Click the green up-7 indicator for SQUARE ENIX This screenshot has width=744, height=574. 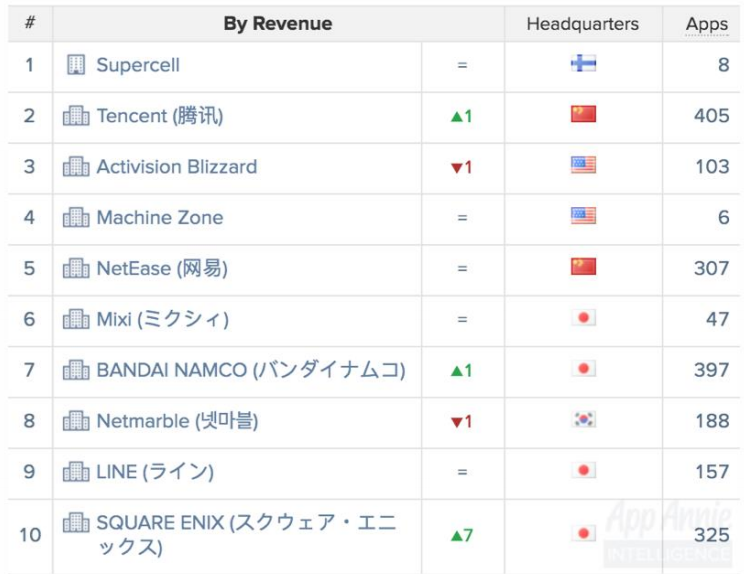461,535
